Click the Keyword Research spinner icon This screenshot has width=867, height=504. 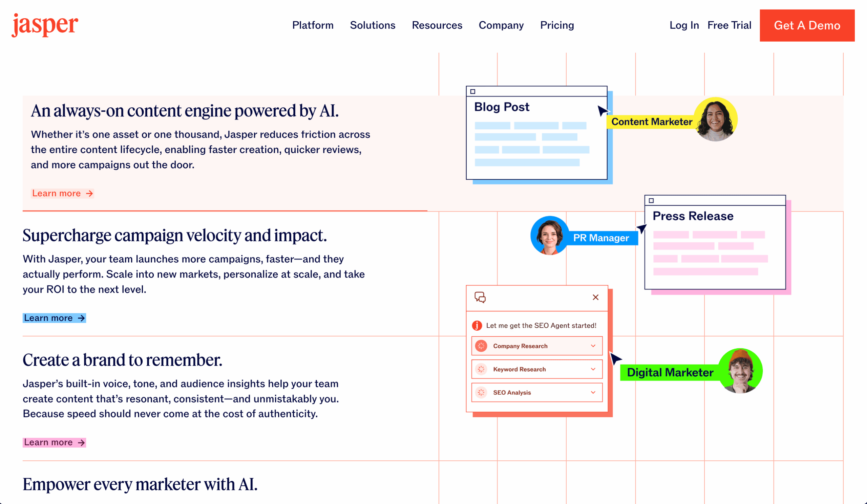click(x=481, y=369)
